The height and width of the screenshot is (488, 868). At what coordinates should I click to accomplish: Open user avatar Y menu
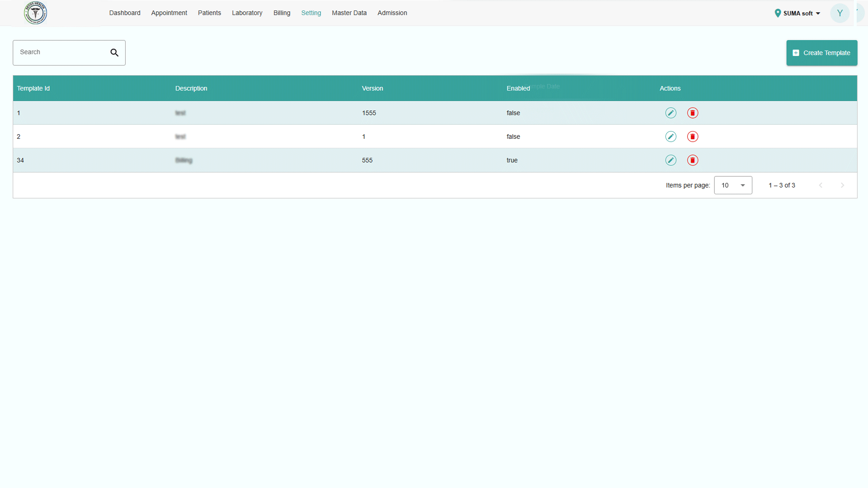coord(840,13)
